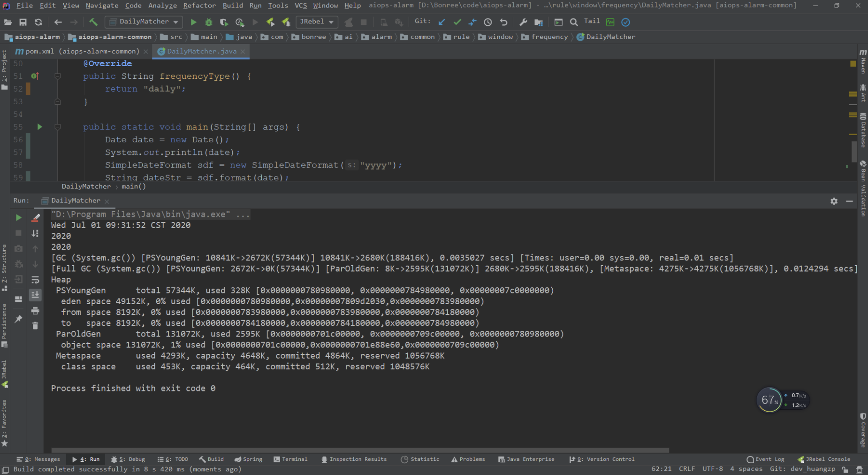The height and width of the screenshot is (475, 868).
Task: Open the TODO tool window
Action: click(173, 460)
